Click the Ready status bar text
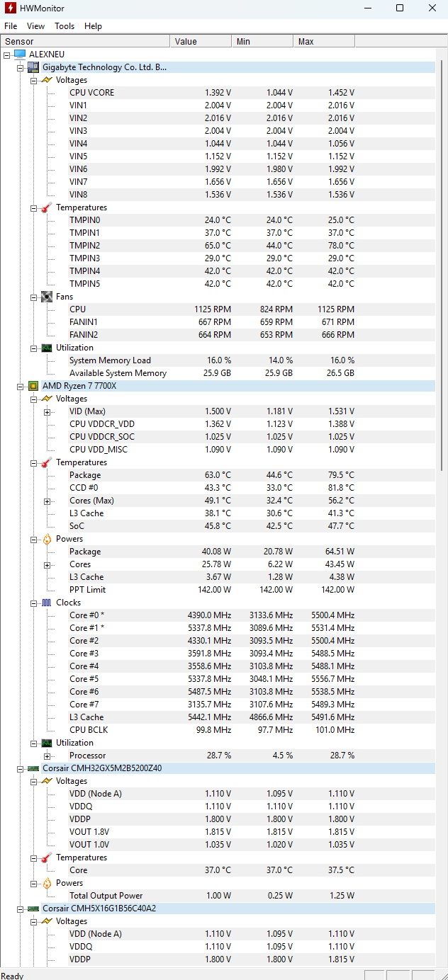 [x=12, y=976]
